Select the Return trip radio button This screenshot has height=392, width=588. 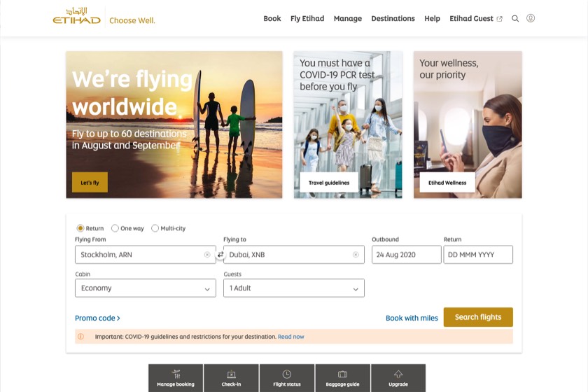tap(80, 228)
